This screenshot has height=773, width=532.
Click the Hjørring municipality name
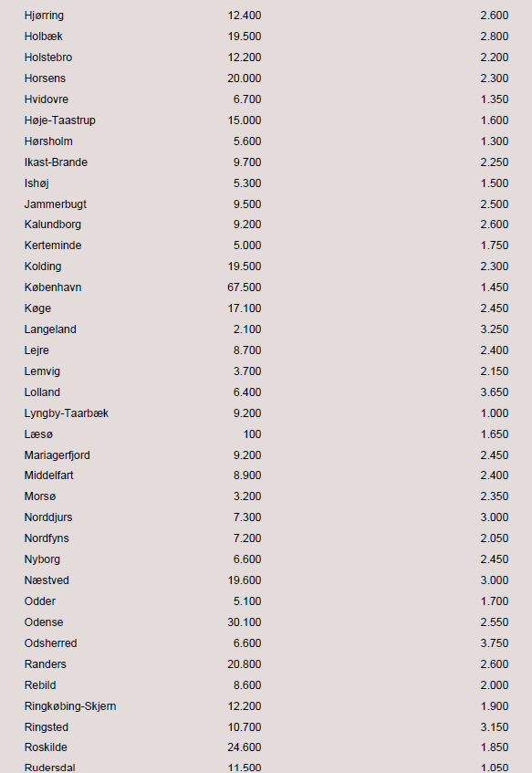44,16
